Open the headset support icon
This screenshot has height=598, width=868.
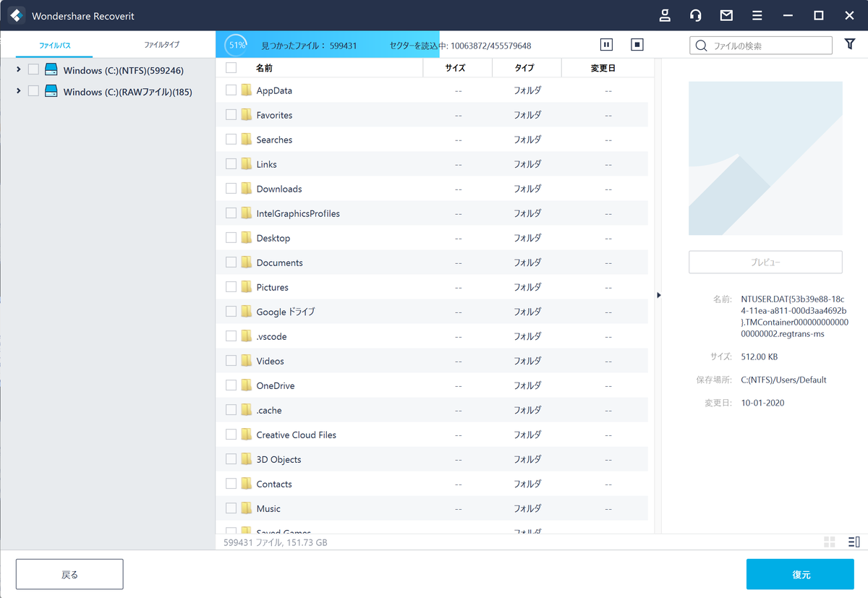pyautogui.click(x=696, y=15)
